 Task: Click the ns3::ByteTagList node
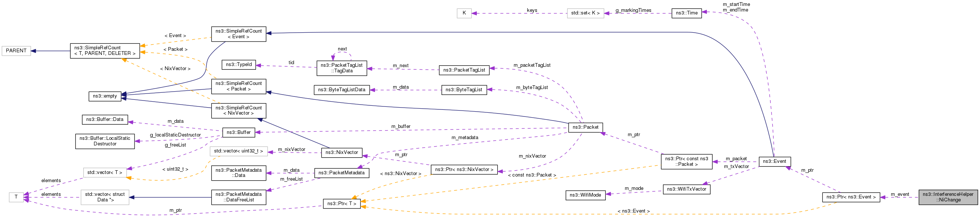coord(464,90)
